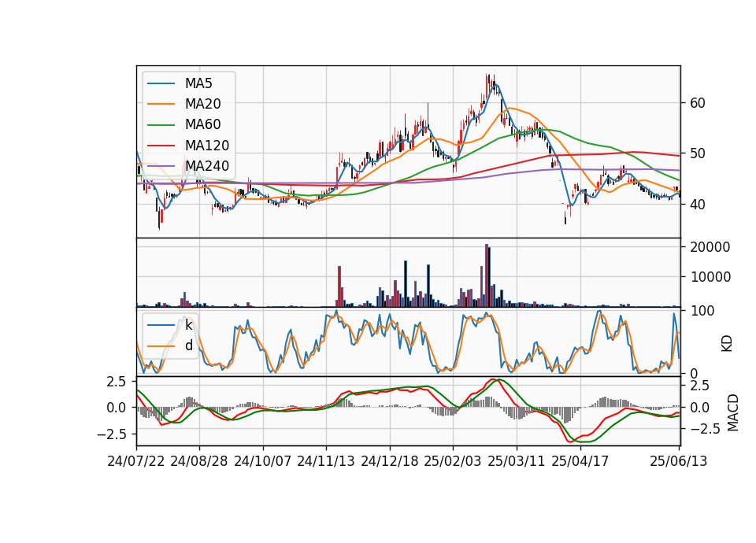The width and height of the screenshot is (756, 543).
Task: Click the KD vertical axis title
Action: pos(727,344)
